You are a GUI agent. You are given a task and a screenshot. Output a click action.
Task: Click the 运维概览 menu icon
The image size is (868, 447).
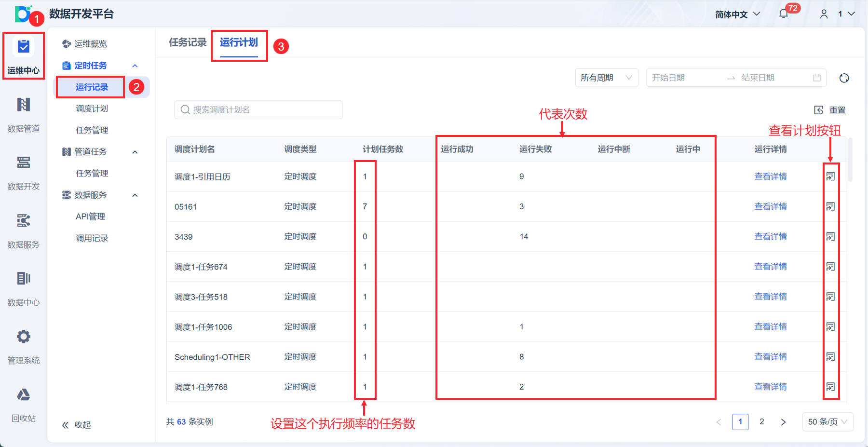click(x=67, y=44)
